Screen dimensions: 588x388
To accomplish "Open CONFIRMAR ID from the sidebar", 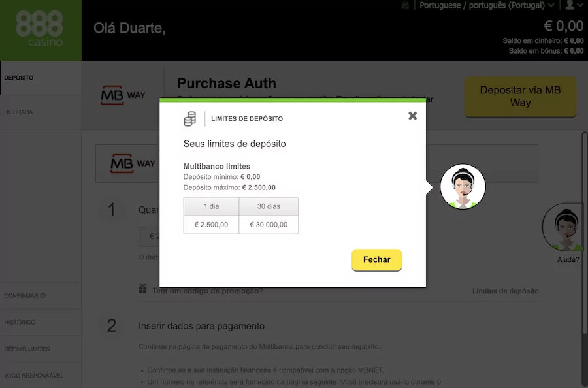I will coord(24,295).
